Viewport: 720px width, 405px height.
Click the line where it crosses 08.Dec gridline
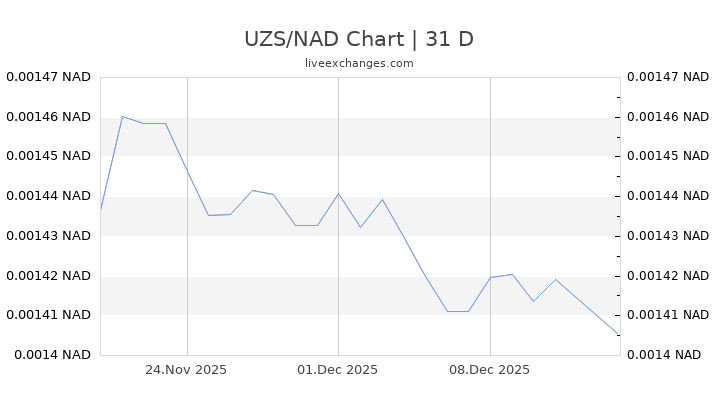490,277
